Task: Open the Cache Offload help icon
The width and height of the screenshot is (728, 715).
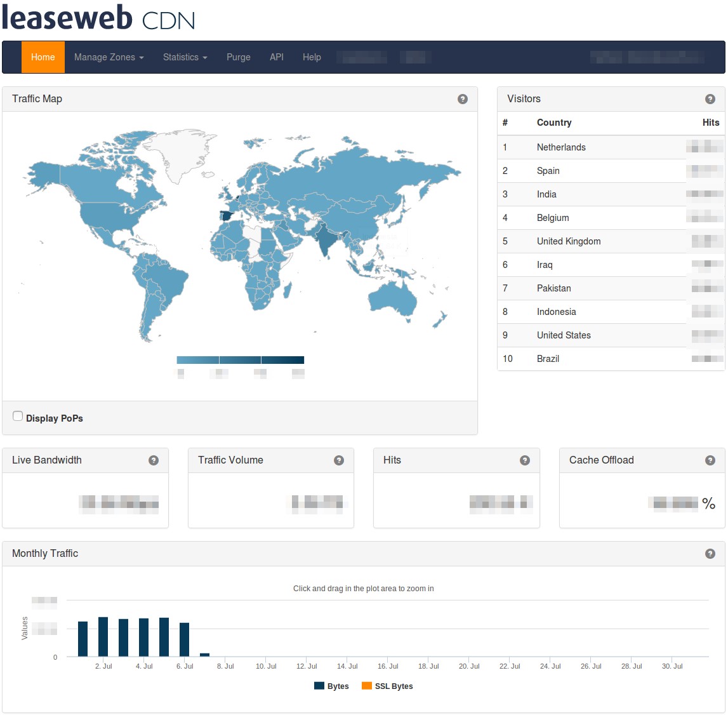Action: click(x=710, y=460)
